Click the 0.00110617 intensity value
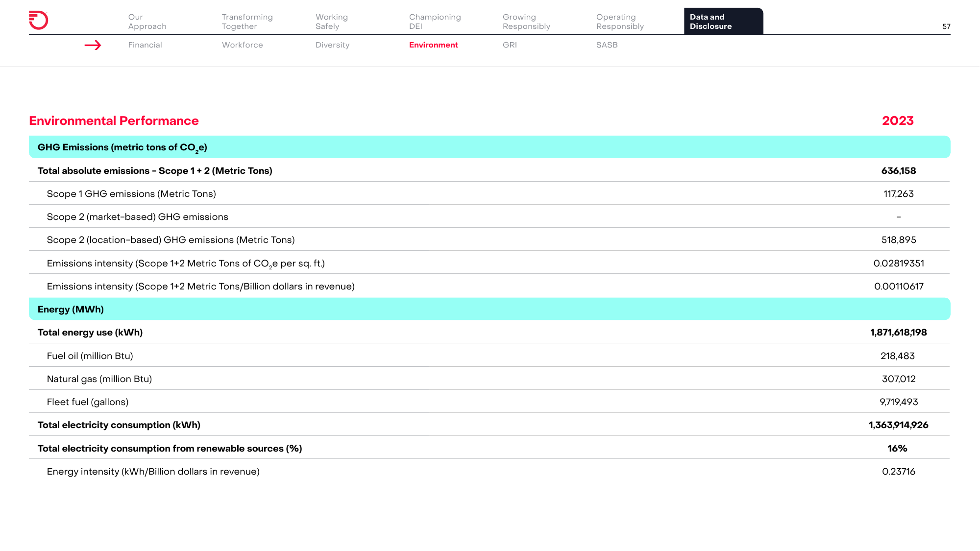 click(898, 287)
